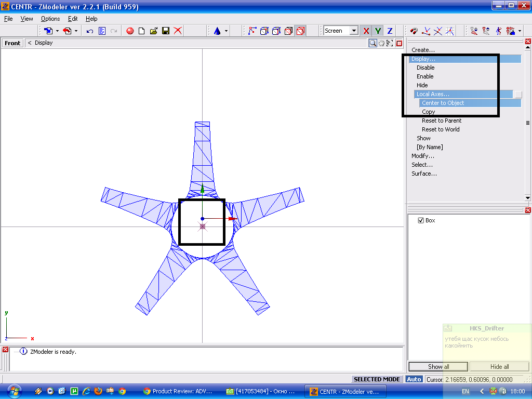This screenshot has width=532, height=399.
Task: Open the Screen coordinate system dropdown
Action: (354, 31)
